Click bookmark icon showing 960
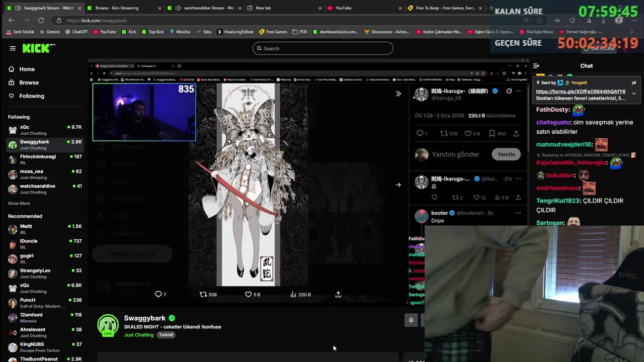This screenshot has height=362, width=644. point(492,133)
